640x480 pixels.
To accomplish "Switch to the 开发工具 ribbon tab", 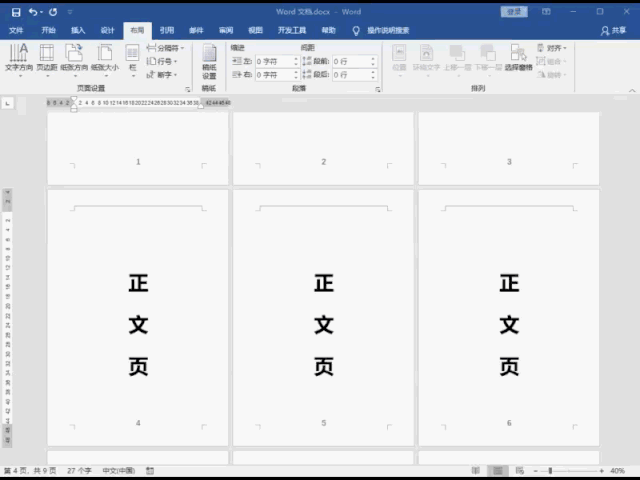I will click(292, 30).
